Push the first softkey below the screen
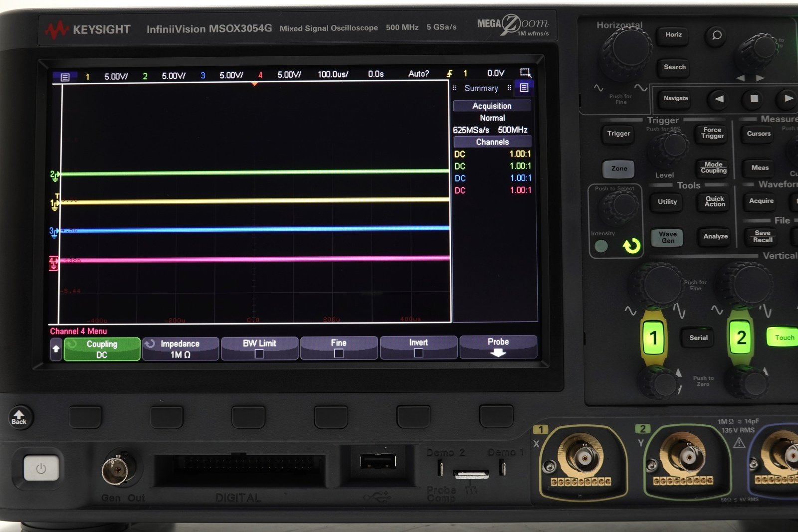 85,417
